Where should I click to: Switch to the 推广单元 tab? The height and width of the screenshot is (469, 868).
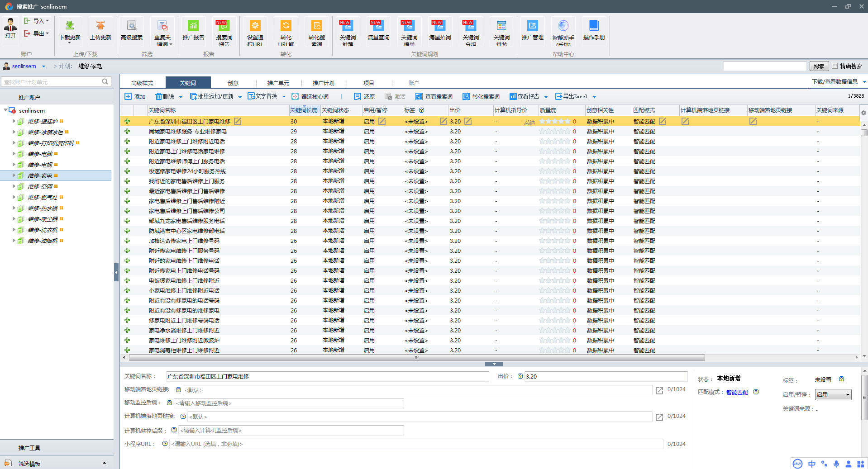278,83
